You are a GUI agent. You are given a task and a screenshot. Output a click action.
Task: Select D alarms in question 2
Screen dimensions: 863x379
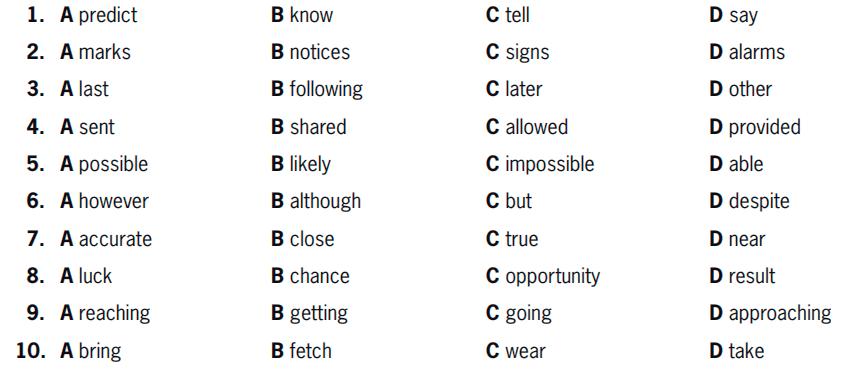click(747, 52)
